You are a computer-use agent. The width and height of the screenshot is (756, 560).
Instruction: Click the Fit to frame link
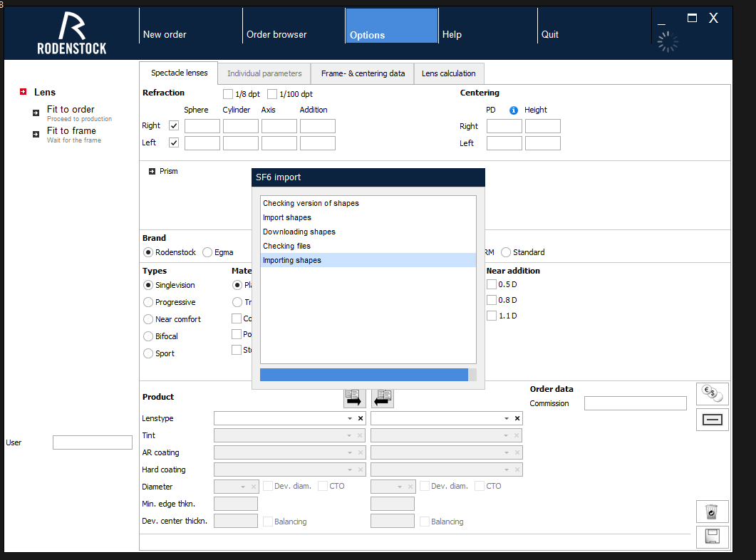pos(71,130)
